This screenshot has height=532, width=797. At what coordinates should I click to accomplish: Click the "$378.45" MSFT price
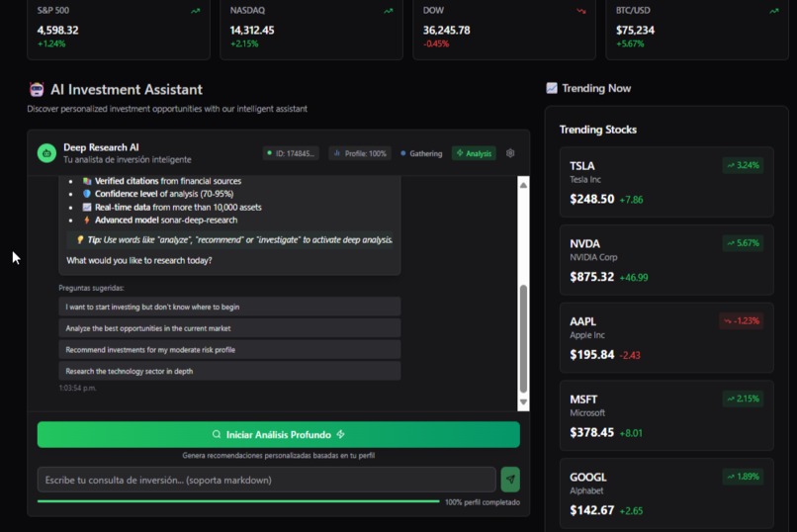[591, 432]
